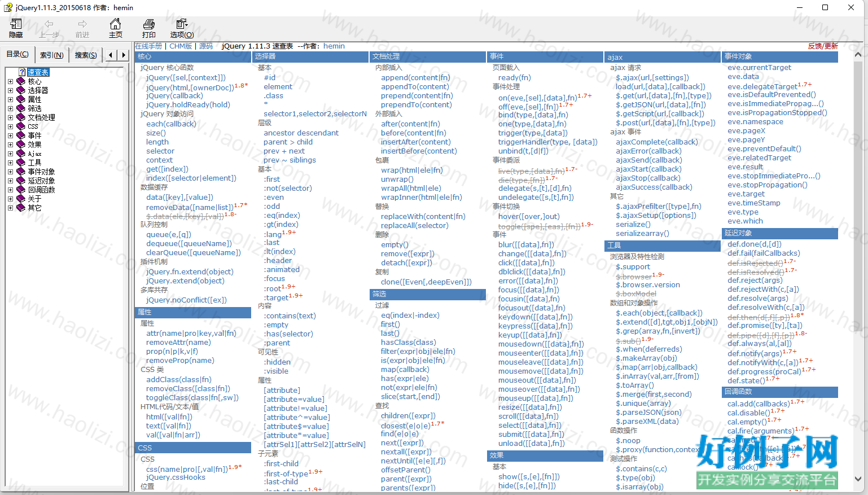The height and width of the screenshot is (495, 868).
Task: Open the addClass(class|fn) link
Action: [179, 379]
